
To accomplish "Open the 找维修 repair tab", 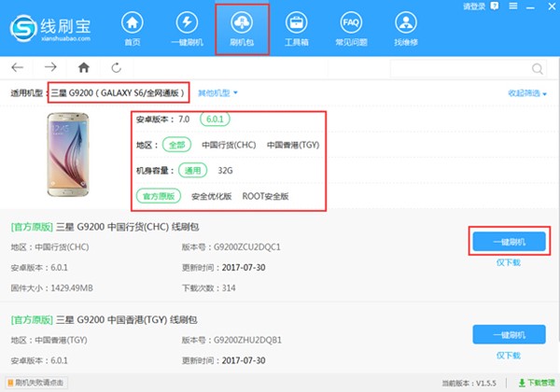I will pos(406,29).
